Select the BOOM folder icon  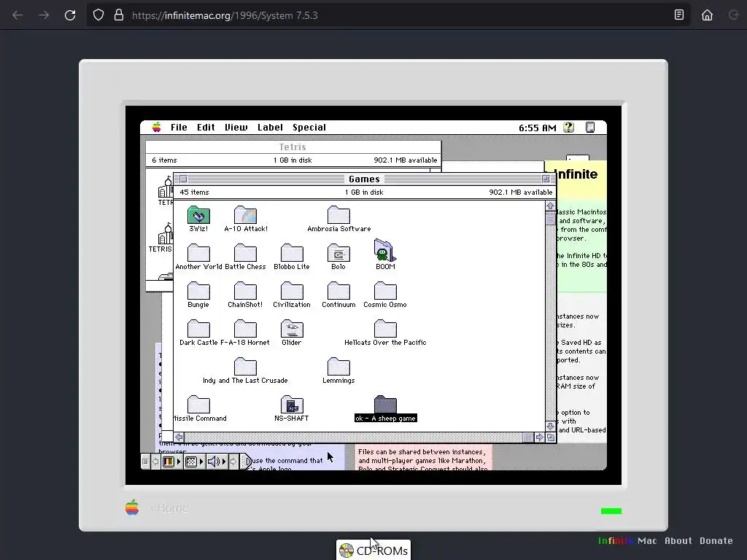pyautogui.click(x=385, y=251)
